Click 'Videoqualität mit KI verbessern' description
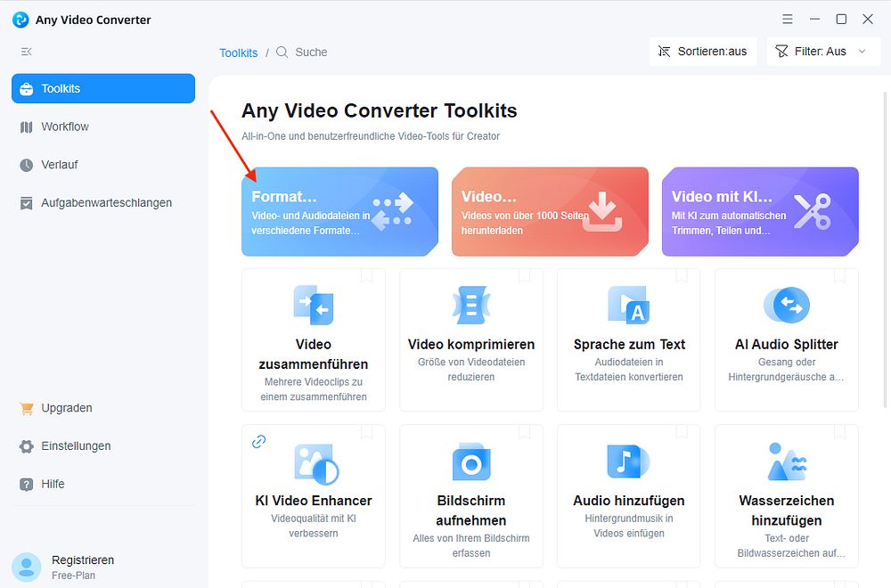This screenshot has height=588, width=891. click(x=314, y=526)
